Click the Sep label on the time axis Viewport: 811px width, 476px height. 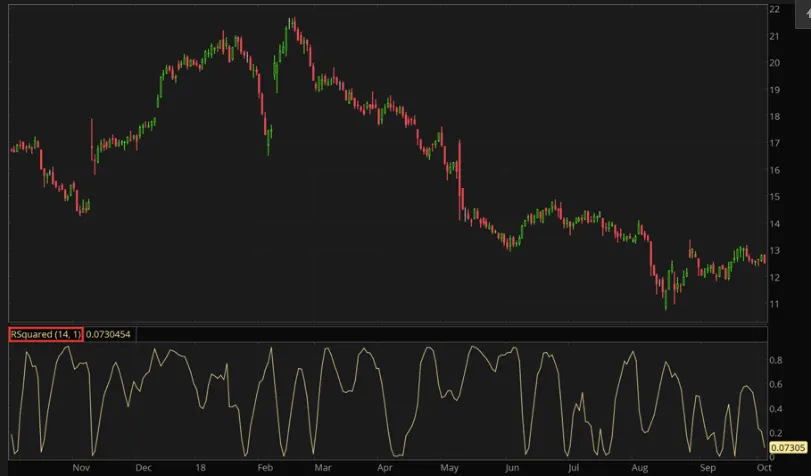tap(708, 468)
